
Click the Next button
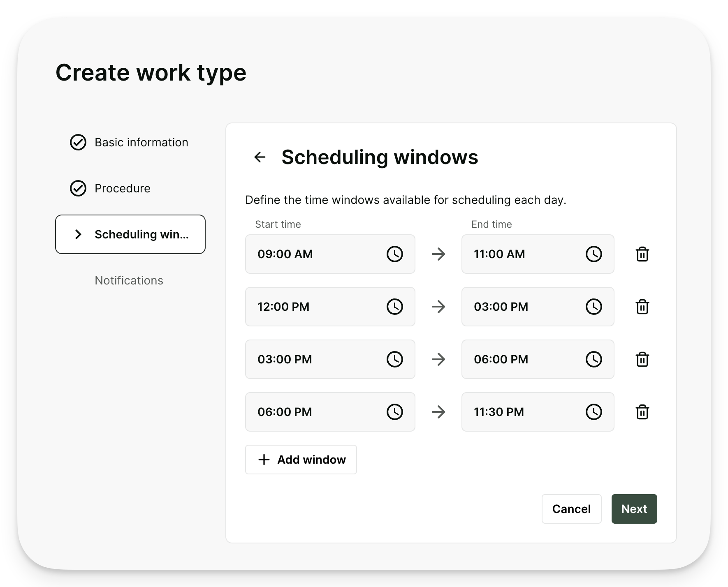pyautogui.click(x=634, y=509)
